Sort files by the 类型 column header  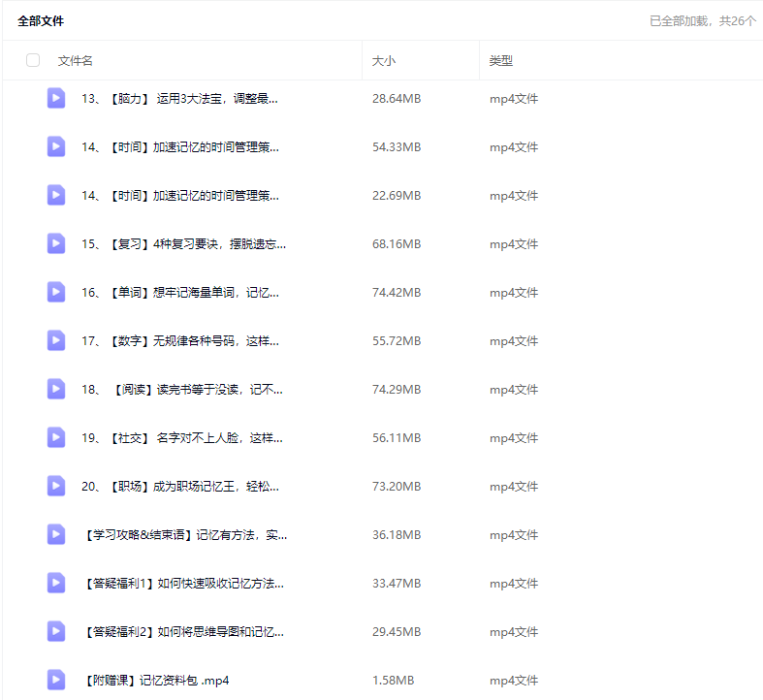pos(500,60)
